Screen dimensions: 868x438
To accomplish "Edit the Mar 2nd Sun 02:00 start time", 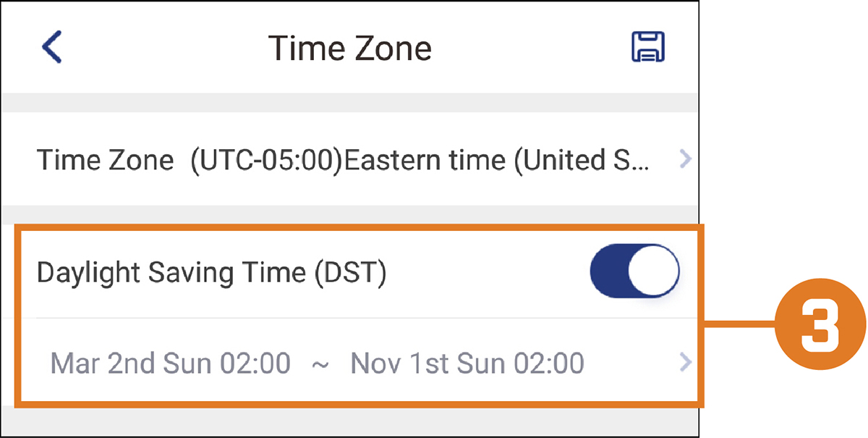I will 171,363.
